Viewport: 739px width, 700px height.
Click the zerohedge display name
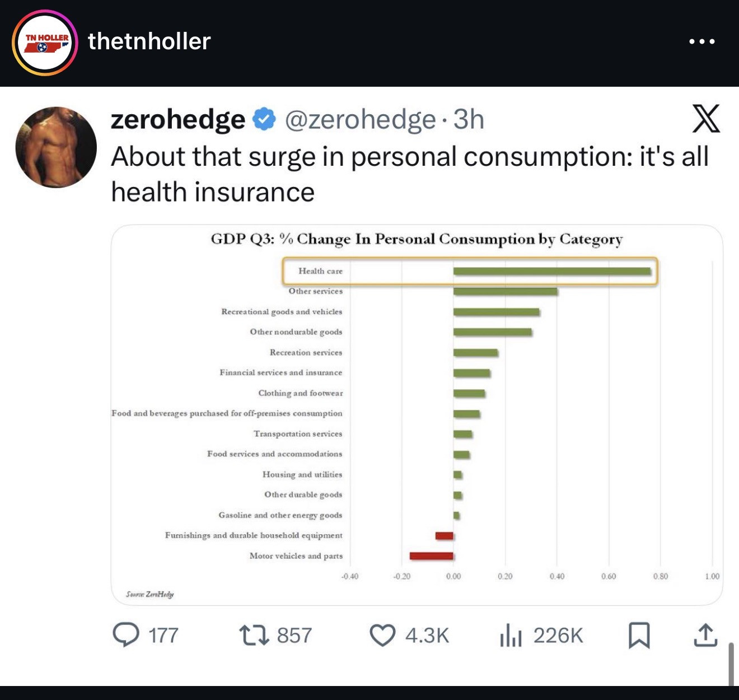point(178,119)
